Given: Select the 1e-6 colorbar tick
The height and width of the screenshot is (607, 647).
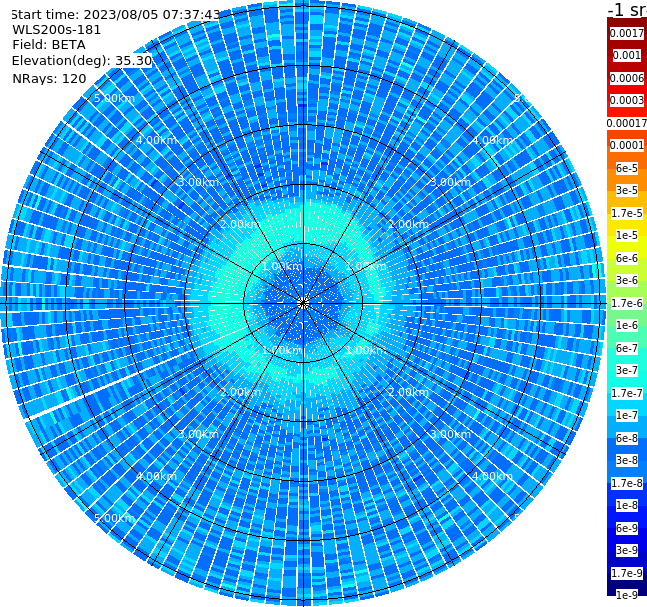Looking at the screenshot, I should (627, 325).
